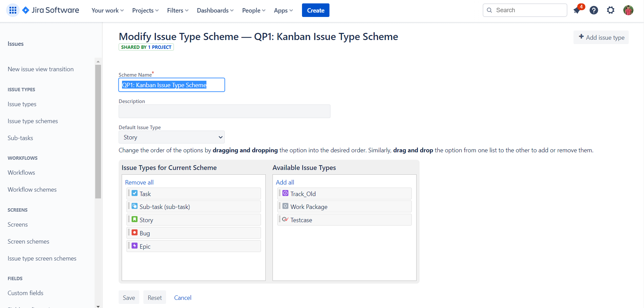Viewport: 644px width, 308px height.
Task: Expand the Projects menu
Action: [145, 11]
